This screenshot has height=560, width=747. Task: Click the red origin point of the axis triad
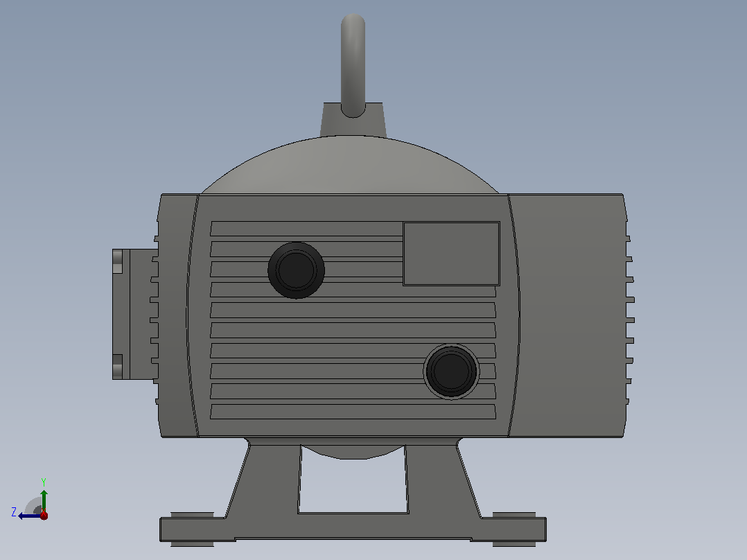[44, 515]
